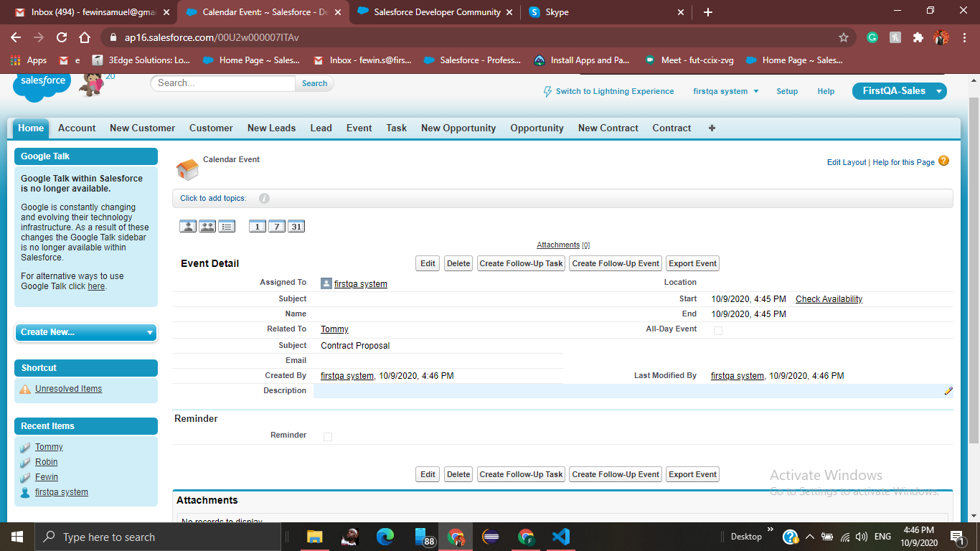Open week view with the 7 icon
The image size is (980, 551).
275,225
